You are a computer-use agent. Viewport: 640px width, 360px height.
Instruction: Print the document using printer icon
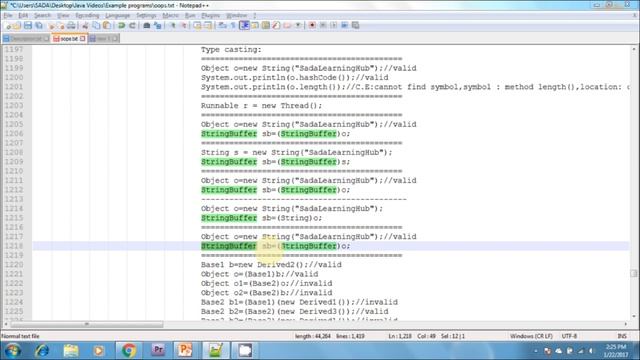point(71,25)
